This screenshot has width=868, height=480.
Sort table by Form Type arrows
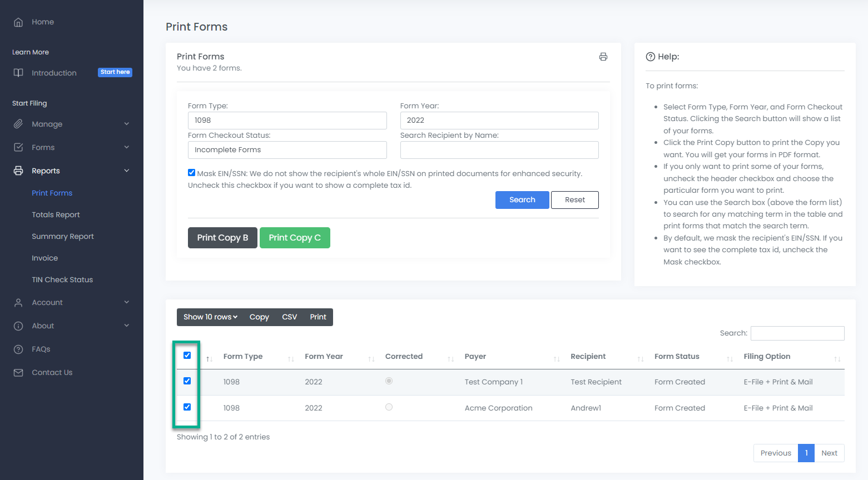point(291,359)
